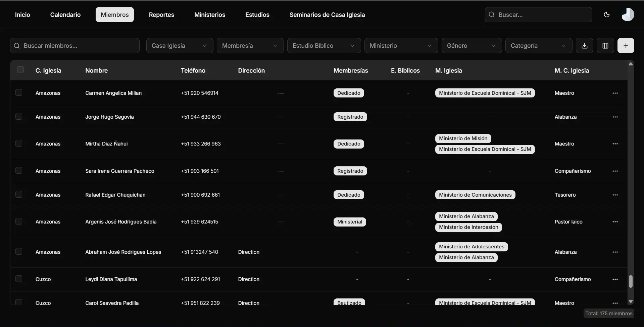
Task: Expand the Casa Iglesia filter dropdown
Action: point(180,46)
